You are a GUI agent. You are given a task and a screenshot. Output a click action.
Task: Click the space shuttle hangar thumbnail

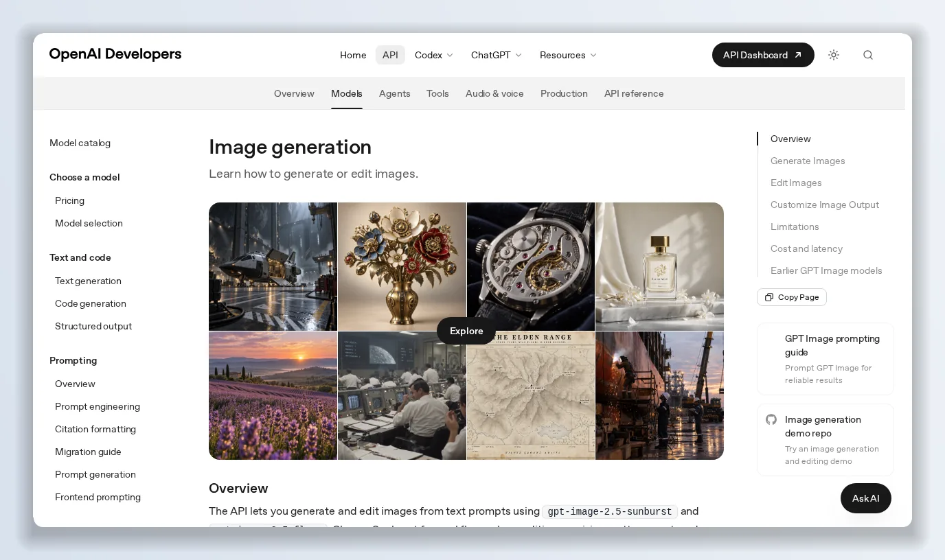pyautogui.click(x=273, y=266)
